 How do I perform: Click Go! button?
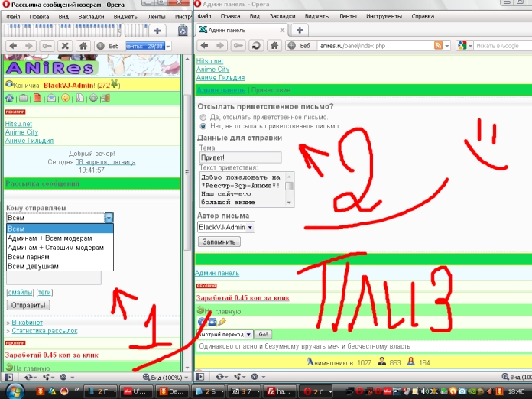coord(263,334)
